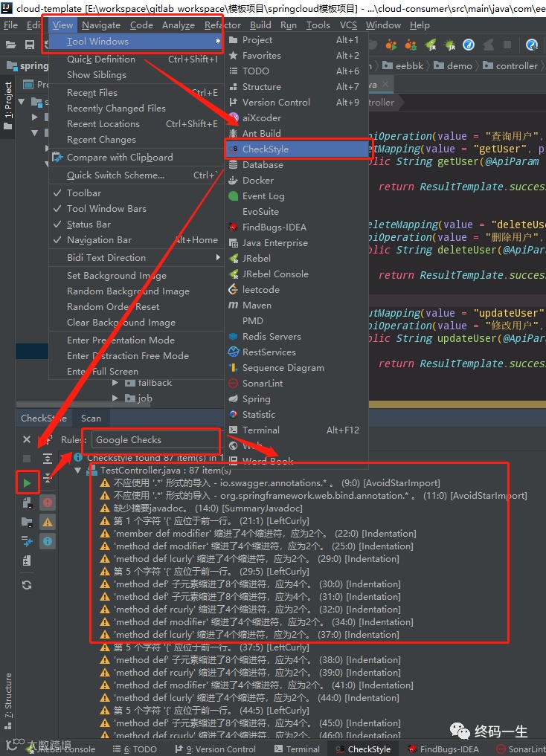
Task: Open the Maven tool window entry
Action: coord(296,306)
